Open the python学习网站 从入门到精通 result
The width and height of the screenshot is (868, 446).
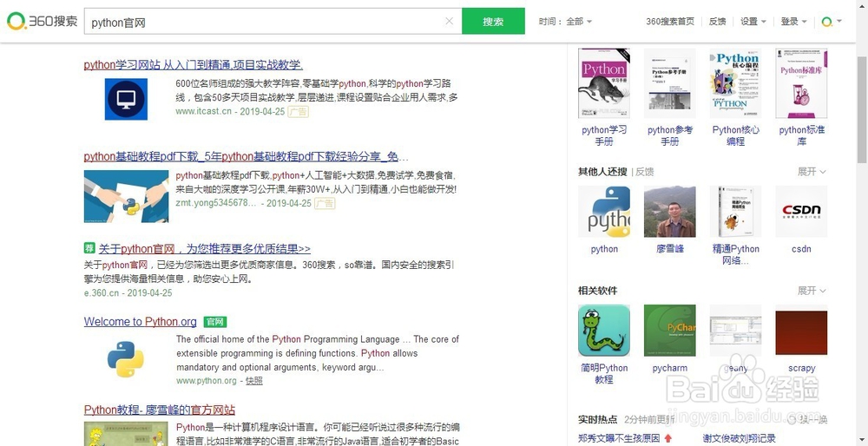click(194, 64)
